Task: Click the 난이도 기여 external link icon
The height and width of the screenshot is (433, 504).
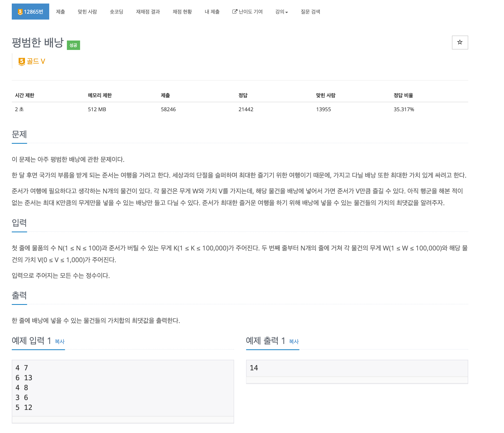Action: pos(235,12)
